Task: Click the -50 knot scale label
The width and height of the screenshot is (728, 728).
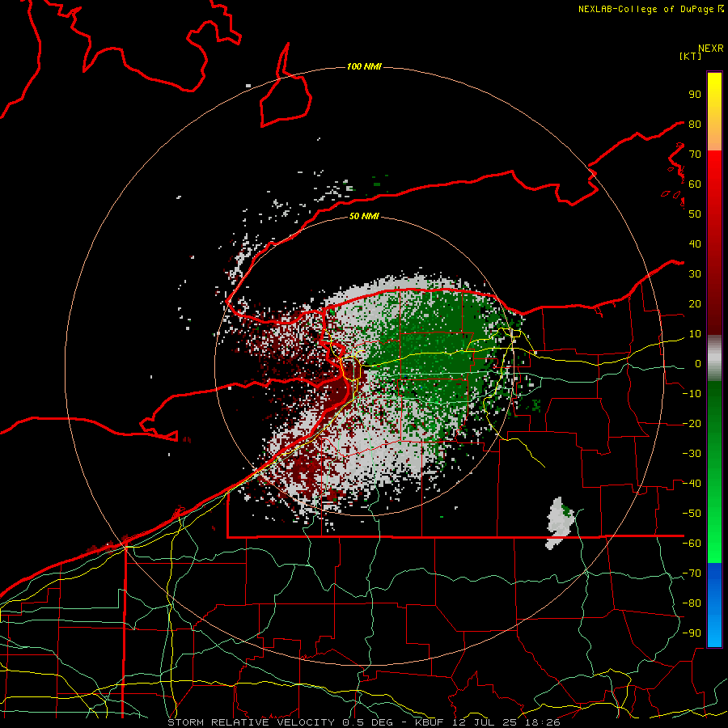Action: click(692, 514)
